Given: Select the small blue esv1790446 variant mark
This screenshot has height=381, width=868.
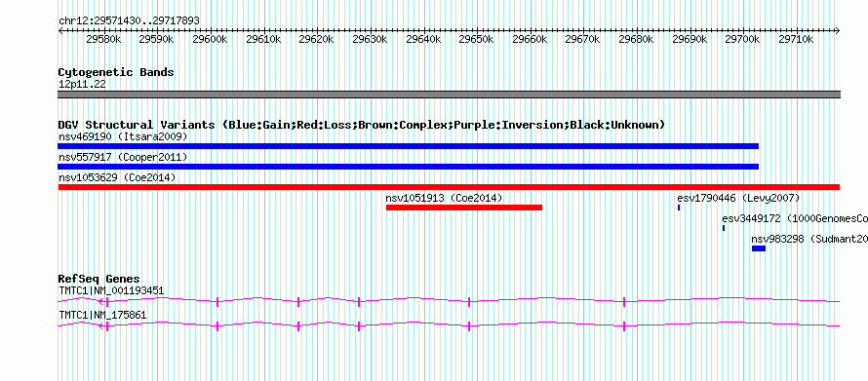Looking at the screenshot, I should tap(679, 208).
